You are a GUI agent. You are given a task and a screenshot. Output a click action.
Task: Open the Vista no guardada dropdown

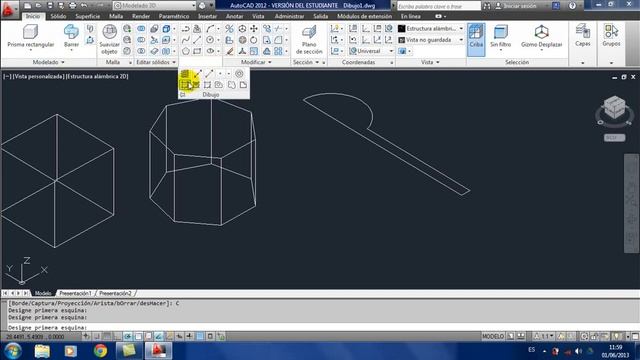click(x=431, y=40)
